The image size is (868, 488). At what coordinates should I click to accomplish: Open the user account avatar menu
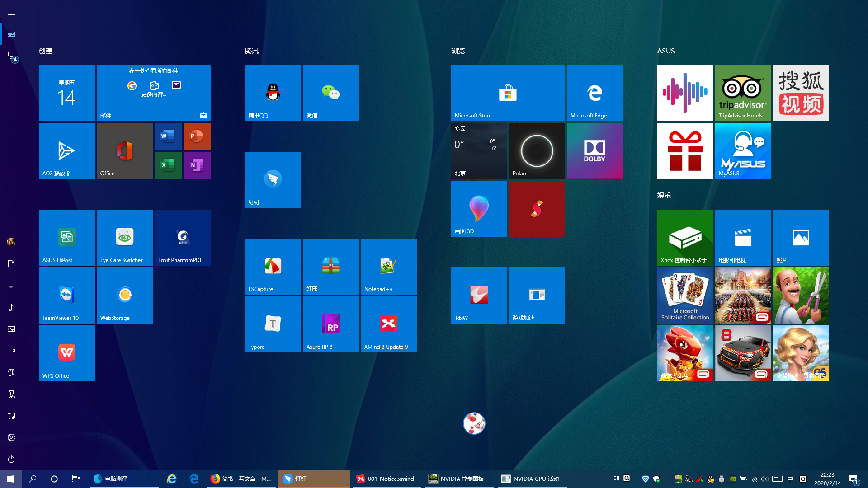(11, 242)
